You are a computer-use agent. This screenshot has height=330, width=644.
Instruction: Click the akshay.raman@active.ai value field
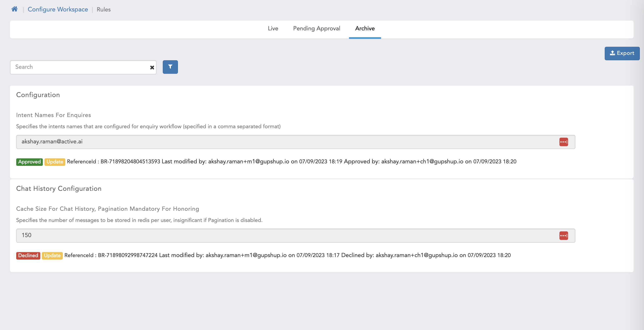(296, 142)
